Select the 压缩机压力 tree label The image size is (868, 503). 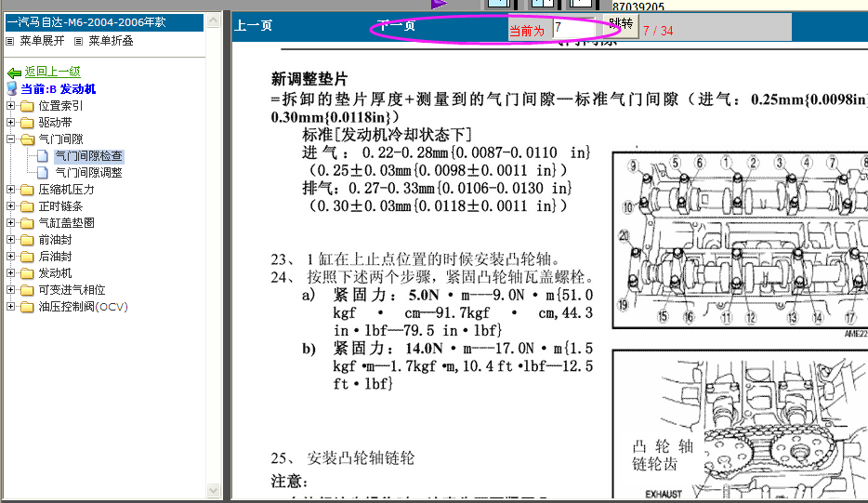click(66, 190)
